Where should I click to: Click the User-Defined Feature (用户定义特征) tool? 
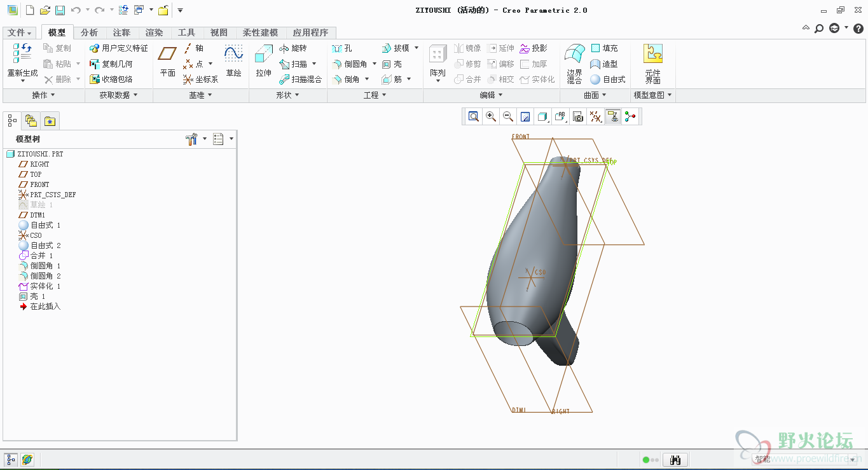[118, 48]
